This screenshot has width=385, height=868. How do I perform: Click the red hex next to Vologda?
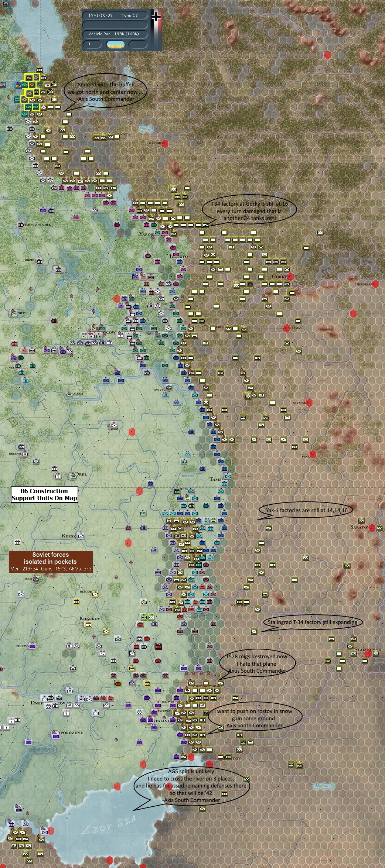[x=165, y=143]
